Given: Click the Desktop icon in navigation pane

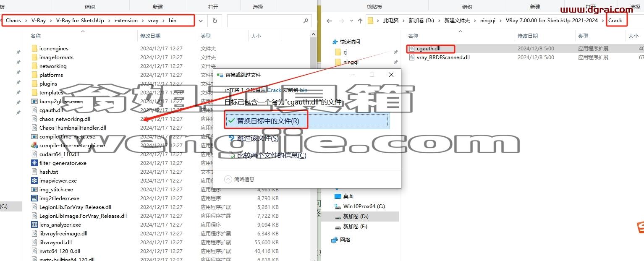Looking at the screenshot, I should tap(338, 196).
